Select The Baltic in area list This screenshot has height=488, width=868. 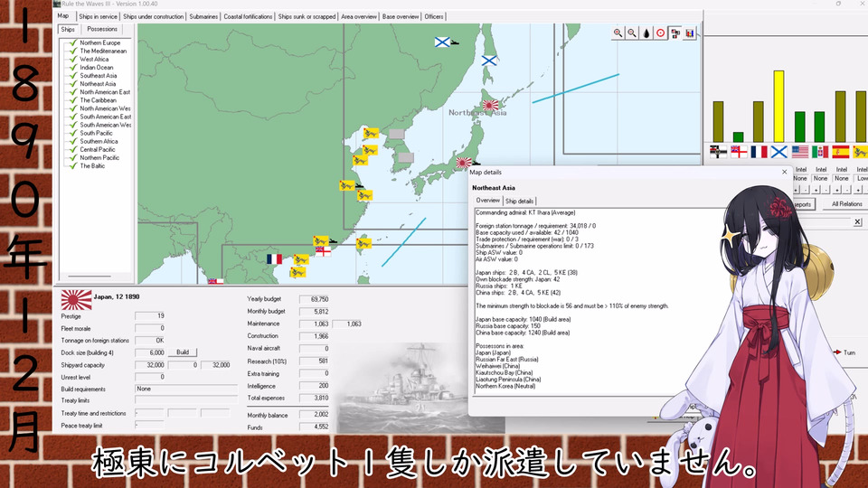coord(92,166)
